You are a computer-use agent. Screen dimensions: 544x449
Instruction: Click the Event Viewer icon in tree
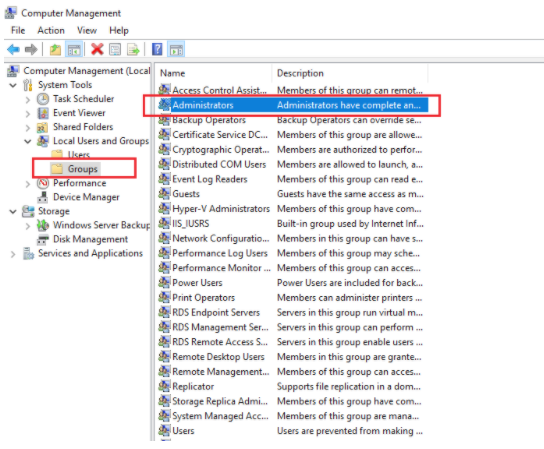coord(43,113)
